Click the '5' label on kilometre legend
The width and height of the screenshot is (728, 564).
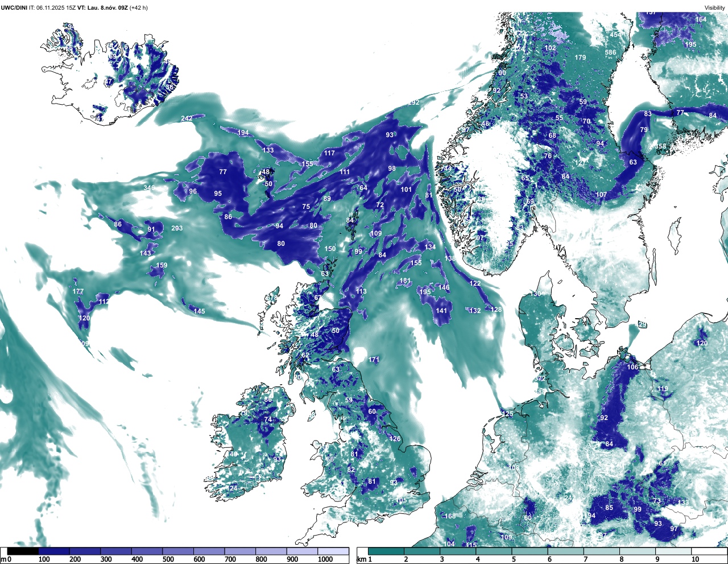[513, 559]
